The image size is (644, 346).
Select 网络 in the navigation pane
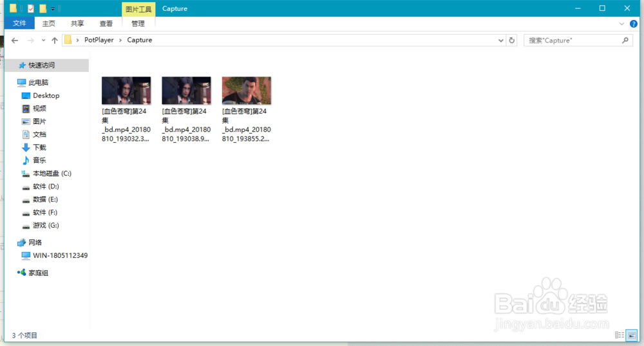(35, 242)
